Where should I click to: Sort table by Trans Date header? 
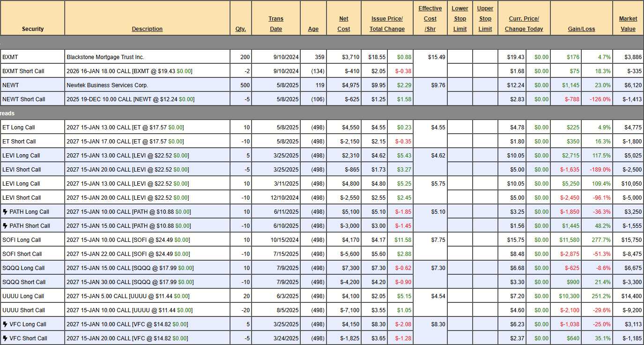(x=276, y=24)
